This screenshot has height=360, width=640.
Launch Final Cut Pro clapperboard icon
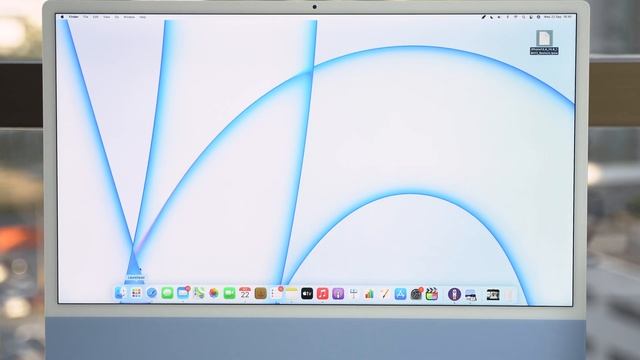(x=431, y=294)
